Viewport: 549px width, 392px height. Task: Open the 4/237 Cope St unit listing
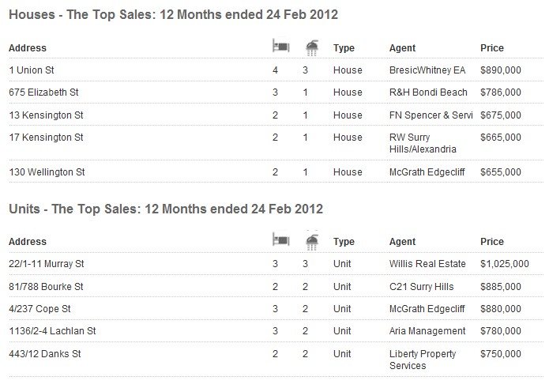[40, 309]
